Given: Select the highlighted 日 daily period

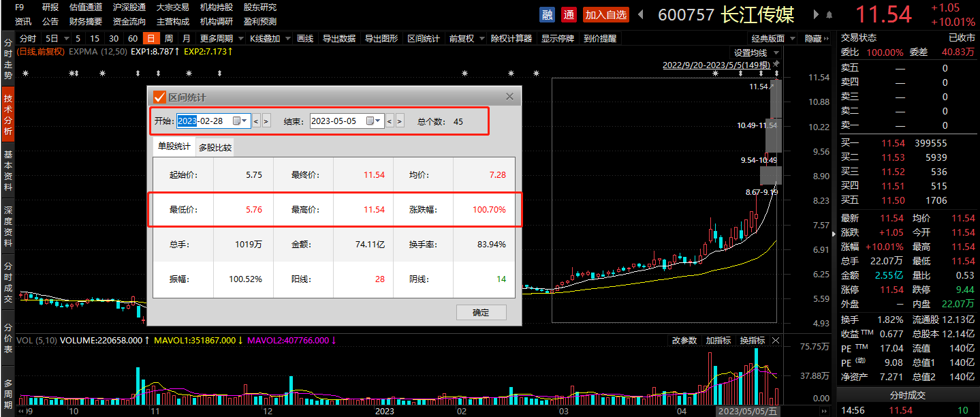Looking at the screenshot, I should [x=151, y=39].
